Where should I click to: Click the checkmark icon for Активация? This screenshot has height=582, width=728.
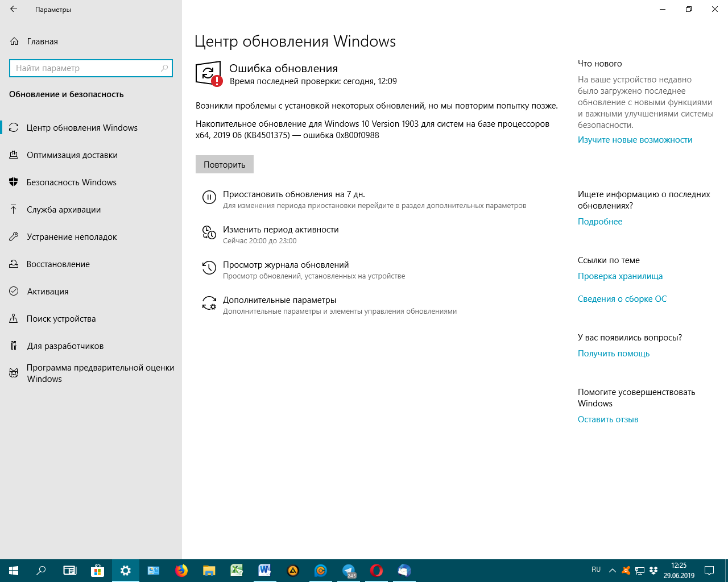[14, 292]
